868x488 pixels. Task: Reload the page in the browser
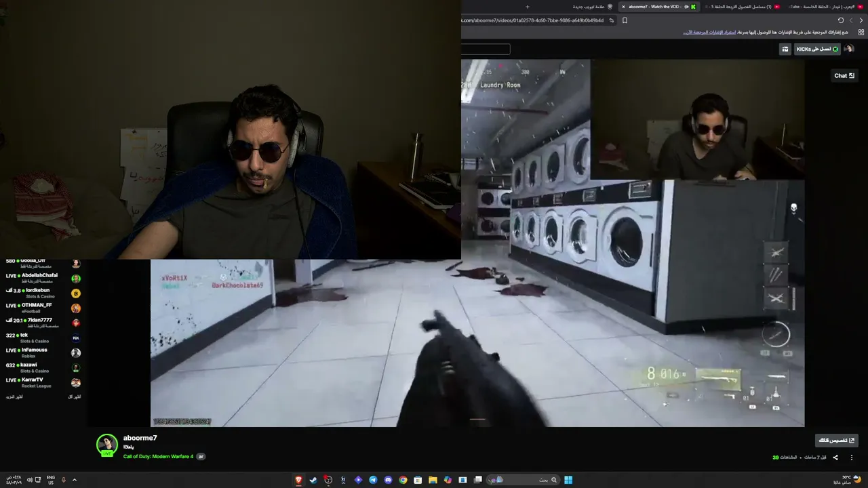(841, 20)
